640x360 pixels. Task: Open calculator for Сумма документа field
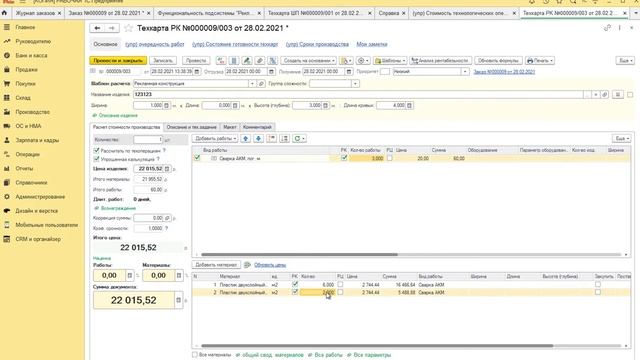[x=178, y=300]
